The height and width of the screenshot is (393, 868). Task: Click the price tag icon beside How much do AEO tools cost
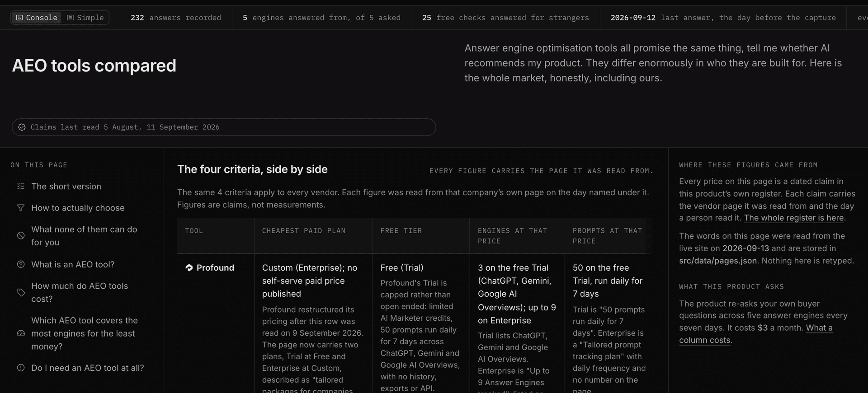(21, 292)
